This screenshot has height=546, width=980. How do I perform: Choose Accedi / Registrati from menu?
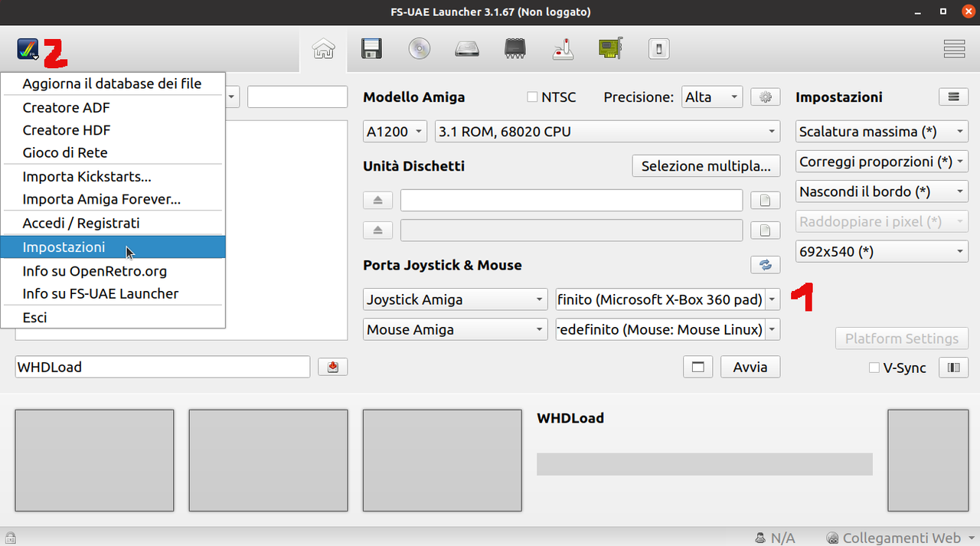click(113, 224)
